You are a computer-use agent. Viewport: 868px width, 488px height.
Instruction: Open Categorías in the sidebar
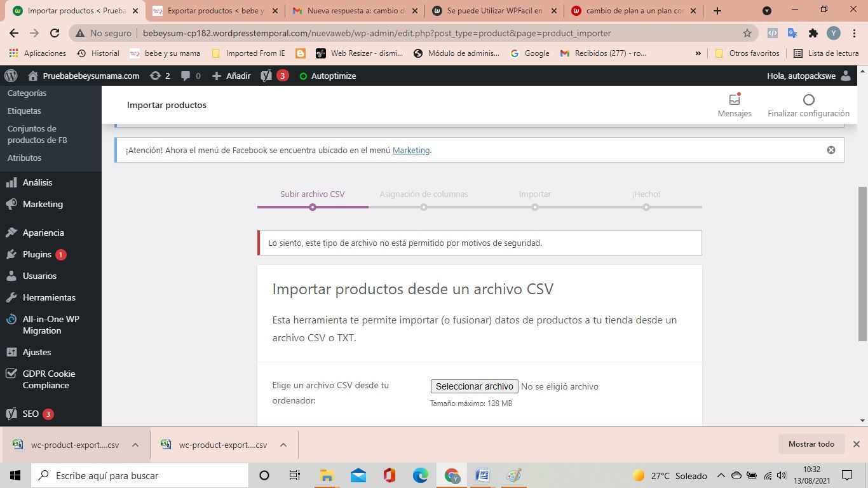click(27, 93)
